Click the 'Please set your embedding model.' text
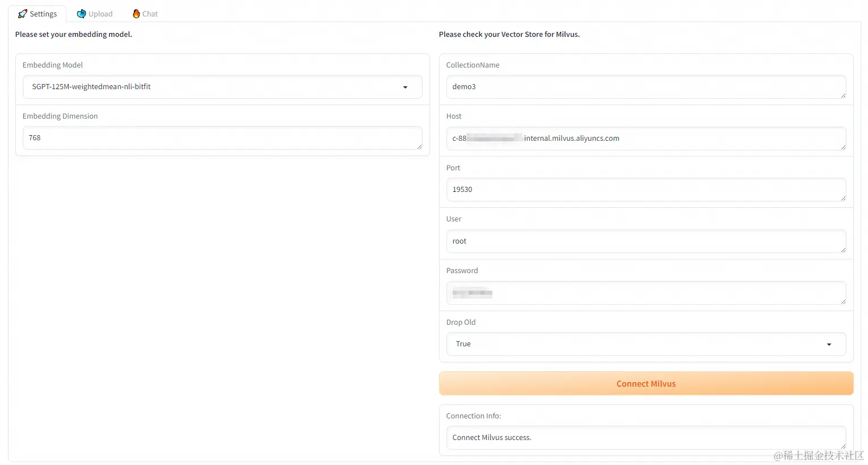 pos(74,35)
